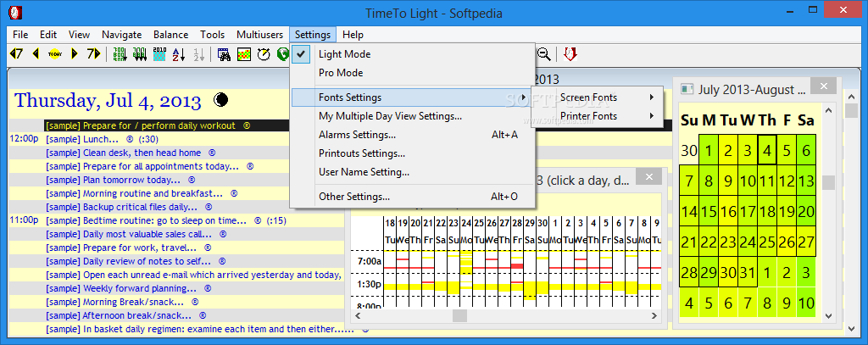Click the zoom out magnifier icon
The height and width of the screenshot is (345, 868).
(543, 53)
